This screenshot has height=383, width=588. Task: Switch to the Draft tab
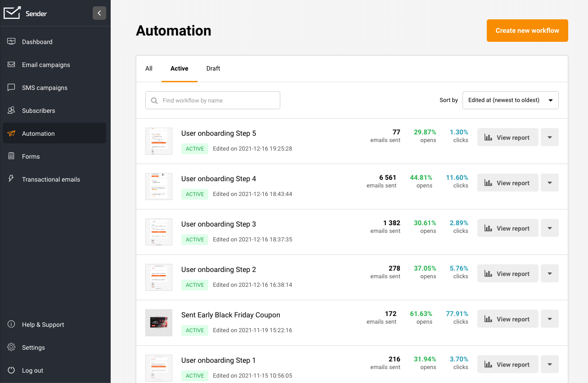pyautogui.click(x=213, y=68)
